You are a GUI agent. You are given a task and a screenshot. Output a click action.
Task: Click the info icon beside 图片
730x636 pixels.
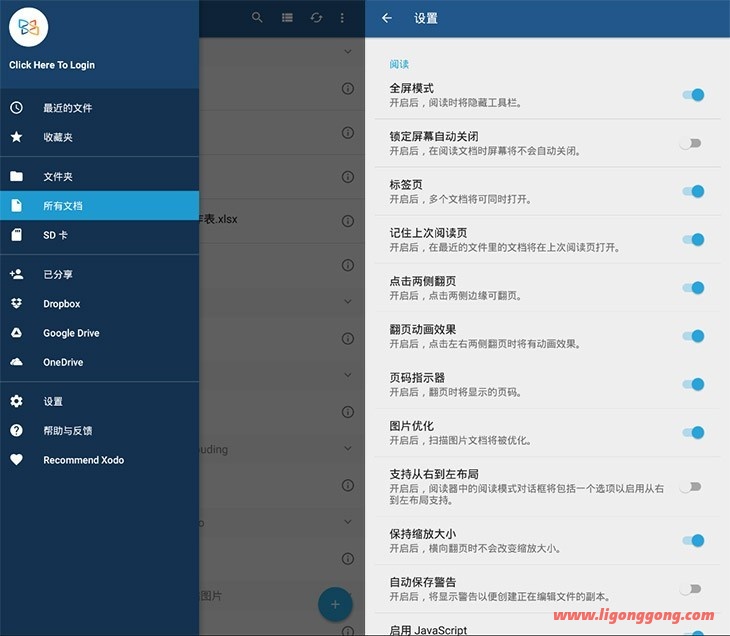[348, 631]
